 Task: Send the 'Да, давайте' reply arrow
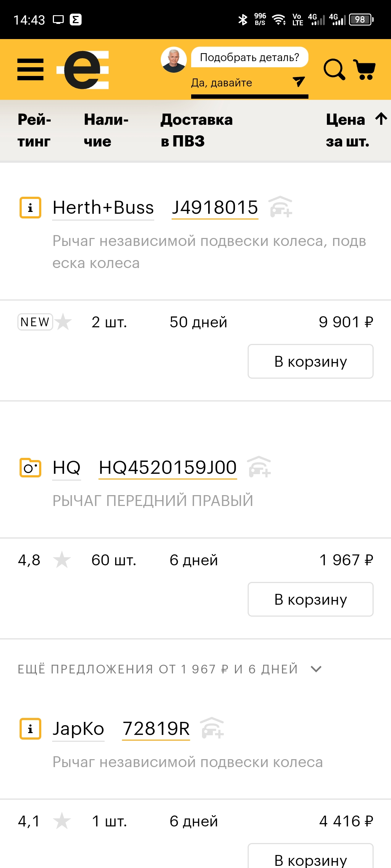coord(298,82)
